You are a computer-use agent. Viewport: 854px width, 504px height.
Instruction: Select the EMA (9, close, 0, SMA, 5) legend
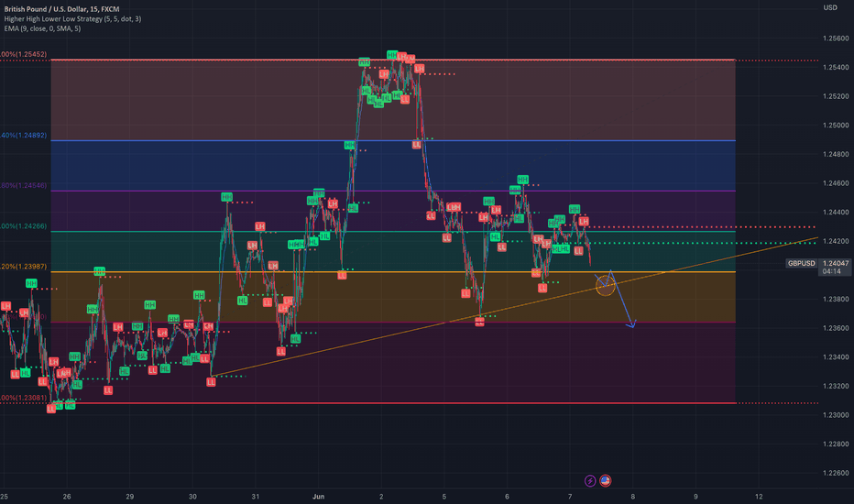(42, 28)
